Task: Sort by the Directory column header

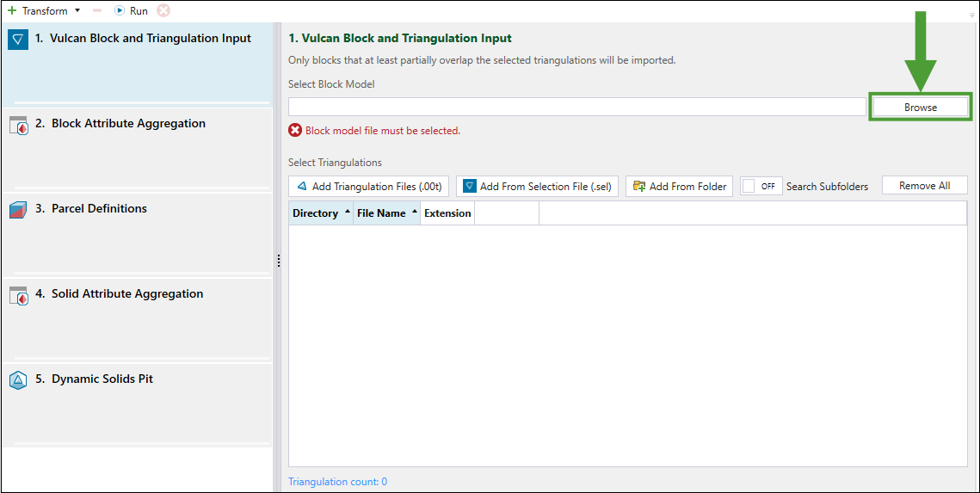Action: 321,213
